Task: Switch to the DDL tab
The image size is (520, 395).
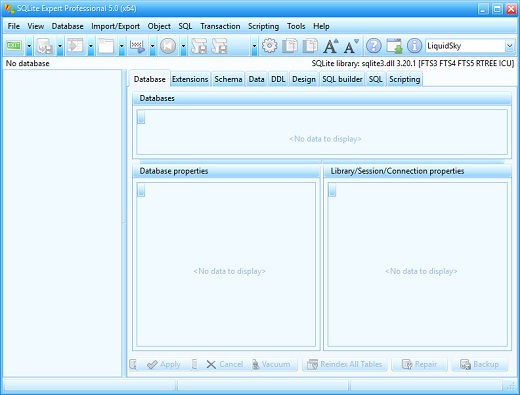Action: [278, 79]
